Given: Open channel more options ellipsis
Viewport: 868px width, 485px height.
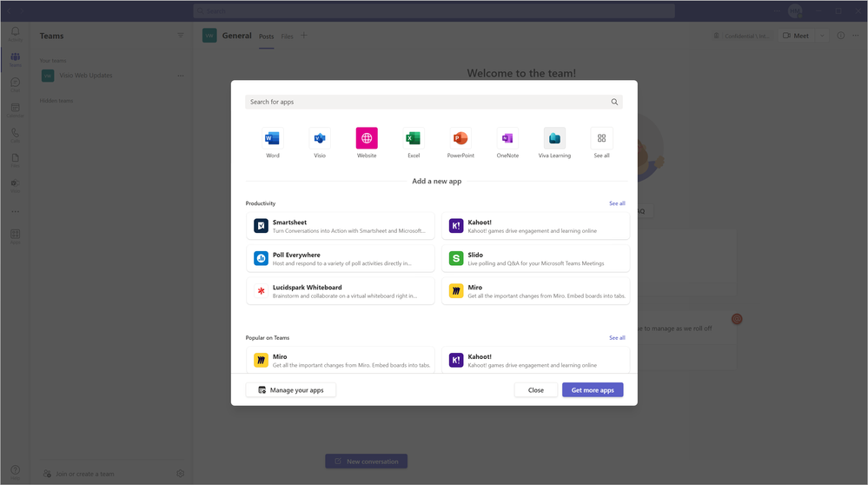Looking at the screenshot, I should pos(856,36).
